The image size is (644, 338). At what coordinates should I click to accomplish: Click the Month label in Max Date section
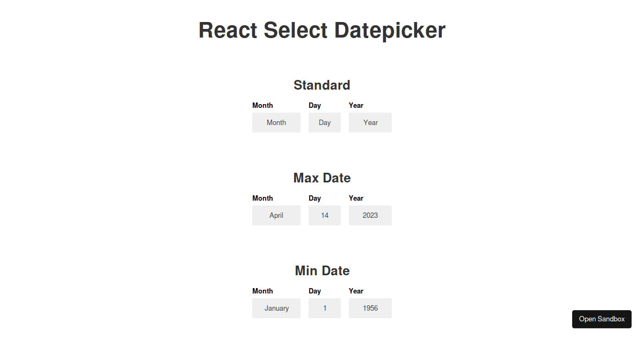click(x=262, y=198)
